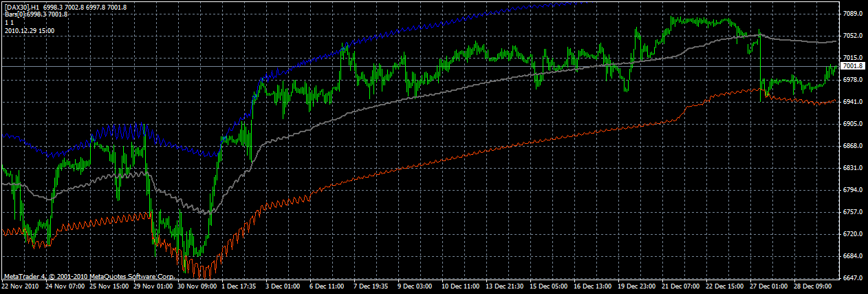Click the current price label 7001.8
Viewport: 868px width, 294px height.
[x=853, y=66]
